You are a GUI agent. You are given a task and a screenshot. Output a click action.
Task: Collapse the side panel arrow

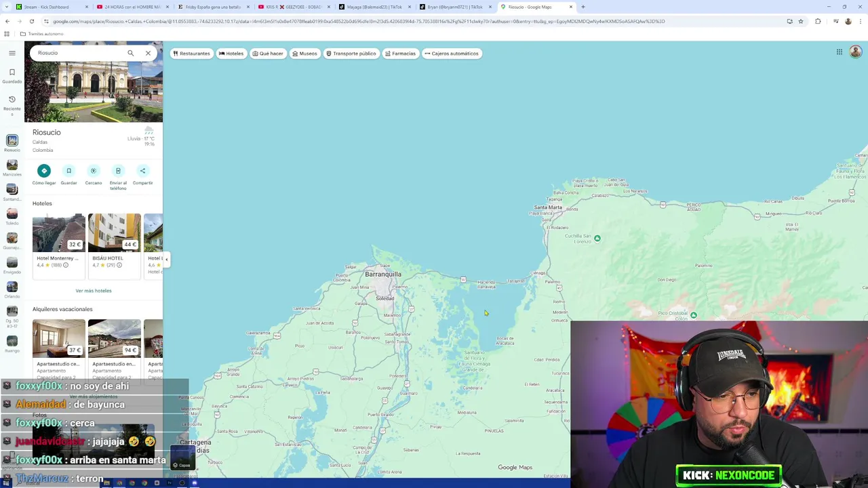click(x=166, y=260)
